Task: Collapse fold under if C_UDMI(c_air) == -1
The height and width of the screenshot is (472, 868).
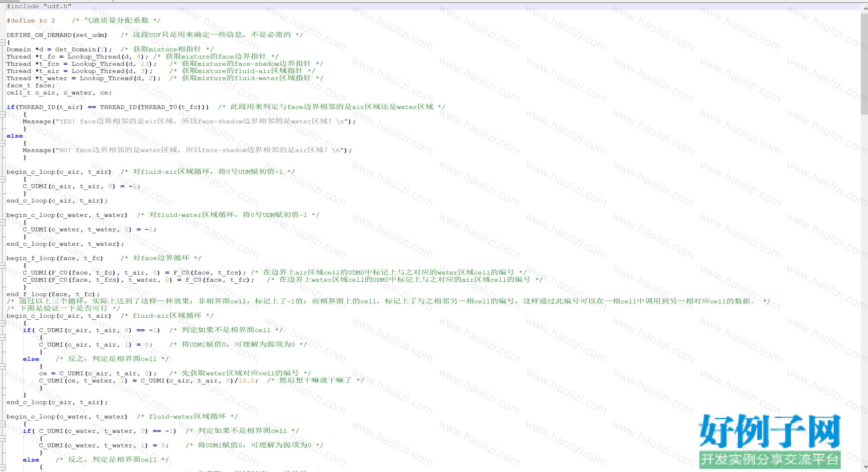Action: [x=3, y=337]
